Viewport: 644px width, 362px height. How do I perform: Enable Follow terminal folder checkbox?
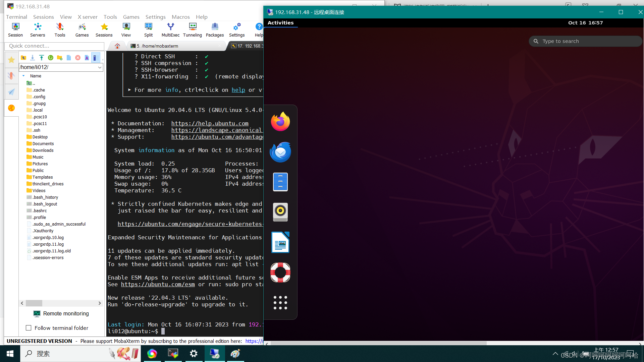29,328
